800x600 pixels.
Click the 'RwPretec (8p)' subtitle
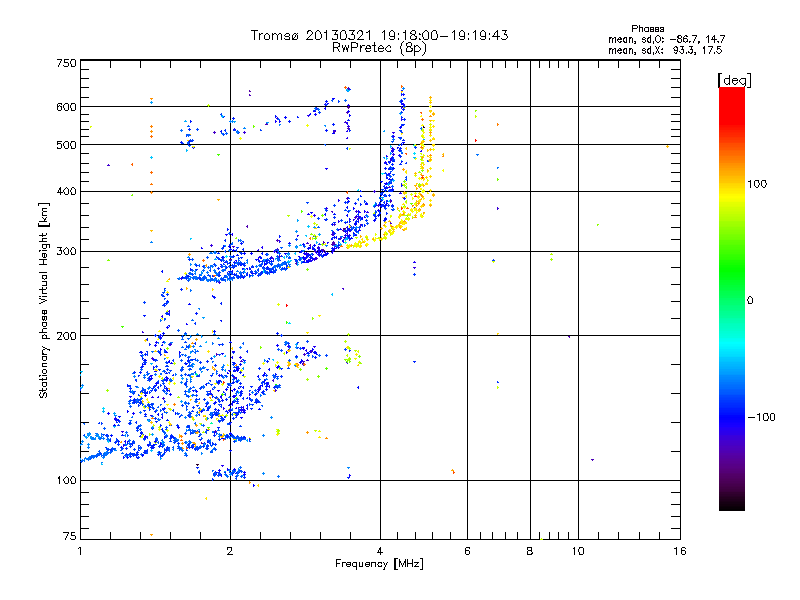[x=379, y=48]
